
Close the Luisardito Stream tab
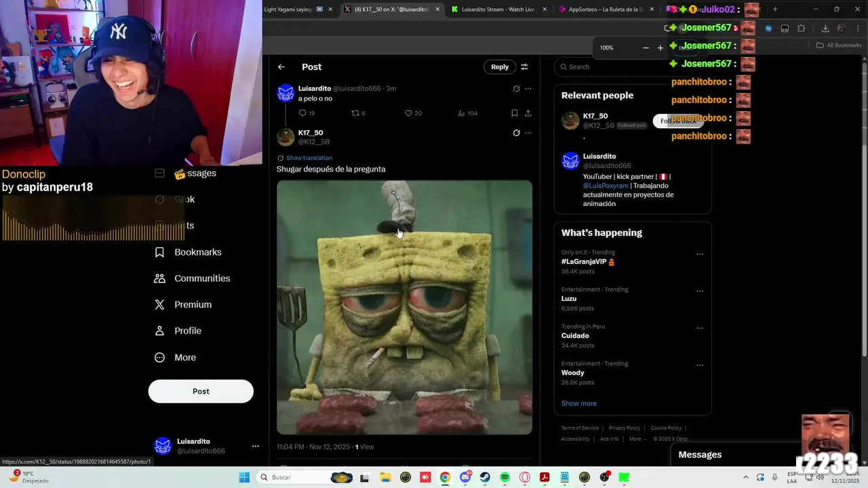coord(545,9)
